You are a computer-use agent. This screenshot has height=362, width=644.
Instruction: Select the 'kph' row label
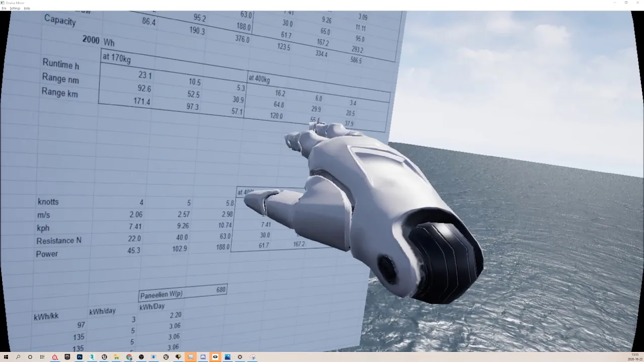click(x=43, y=228)
